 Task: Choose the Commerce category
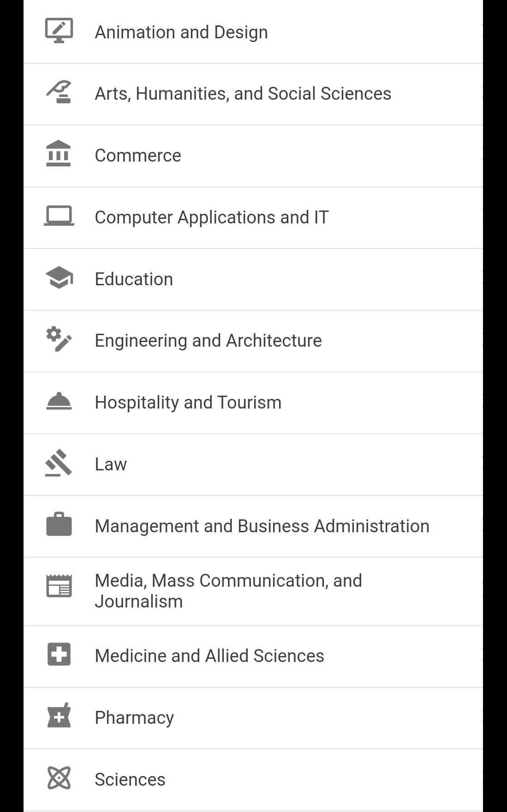click(x=138, y=156)
